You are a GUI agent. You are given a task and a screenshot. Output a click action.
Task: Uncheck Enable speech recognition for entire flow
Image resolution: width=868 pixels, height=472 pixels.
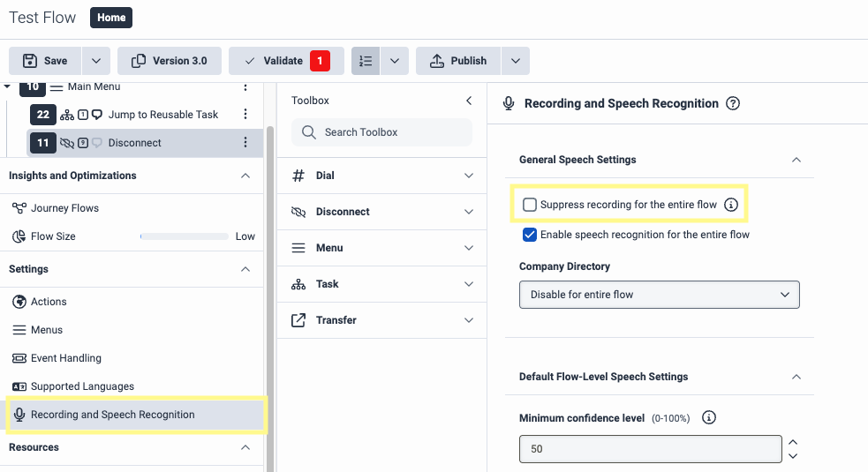pos(530,235)
